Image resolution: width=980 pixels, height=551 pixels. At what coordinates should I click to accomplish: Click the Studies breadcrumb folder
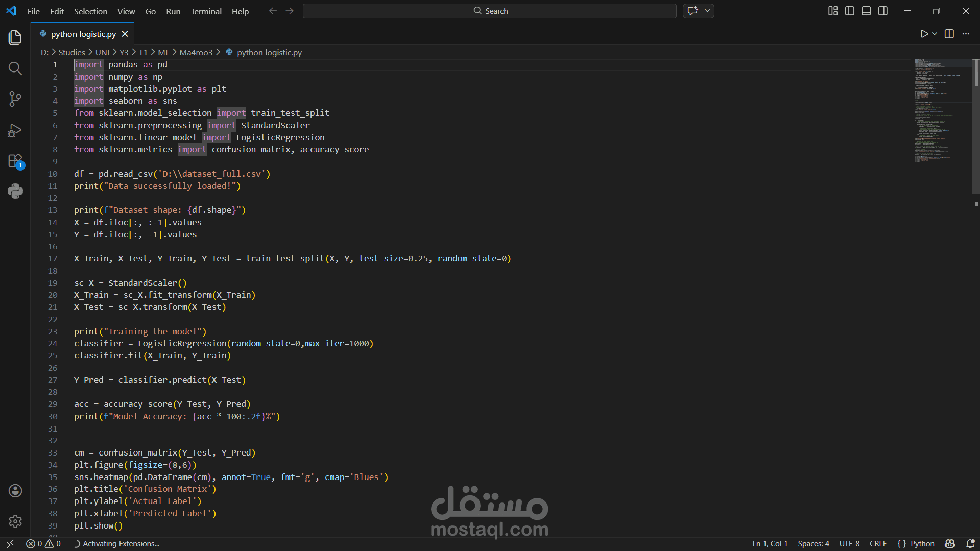[x=71, y=52]
